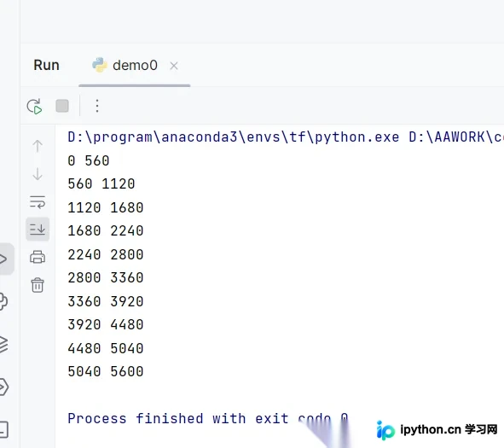Open the Python Packages sidebar tool
Viewport: 504px width, 448px height.
click(3, 301)
